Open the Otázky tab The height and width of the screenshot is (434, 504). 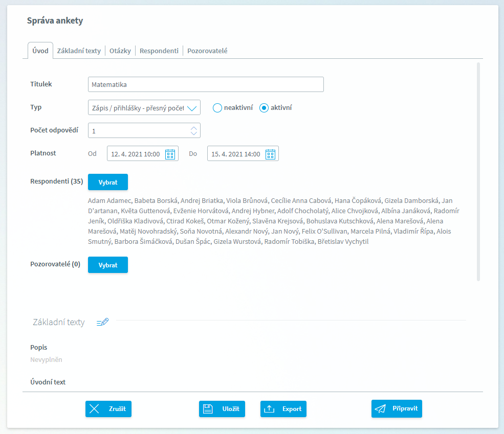120,51
